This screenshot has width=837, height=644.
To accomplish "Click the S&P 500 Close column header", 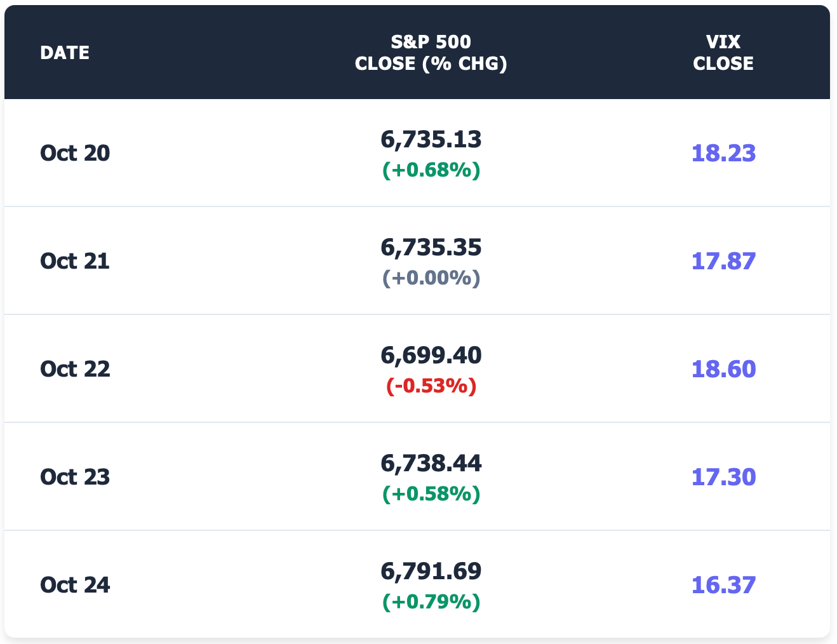I will (431, 53).
